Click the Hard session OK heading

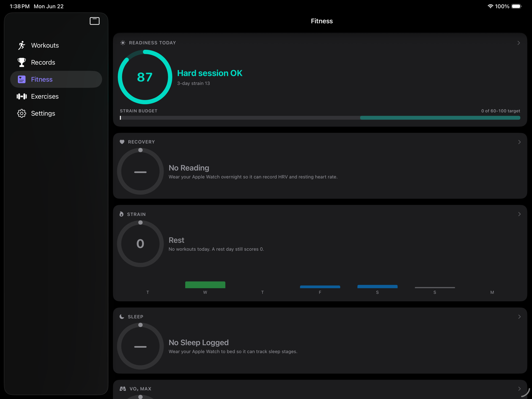coord(210,73)
